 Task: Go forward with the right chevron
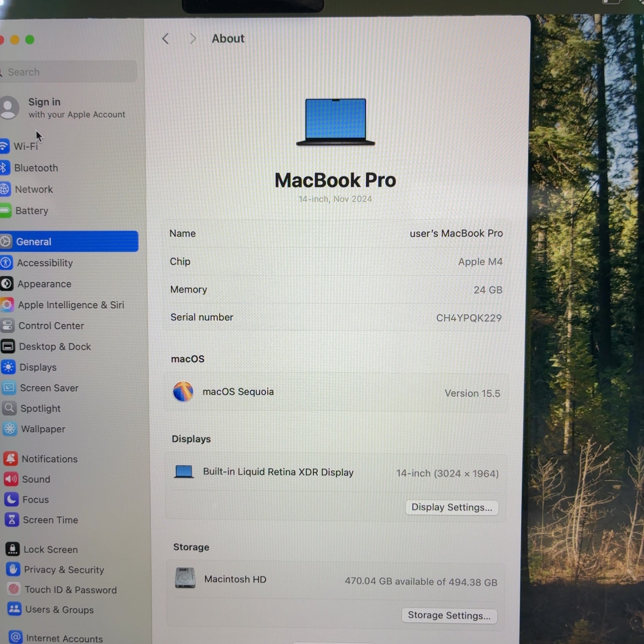tap(193, 39)
